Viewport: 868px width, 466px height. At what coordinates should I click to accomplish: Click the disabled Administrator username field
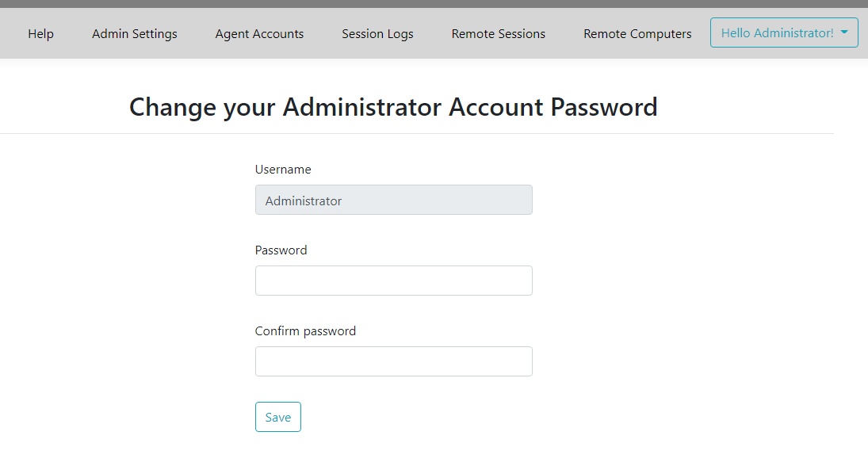pos(393,200)
